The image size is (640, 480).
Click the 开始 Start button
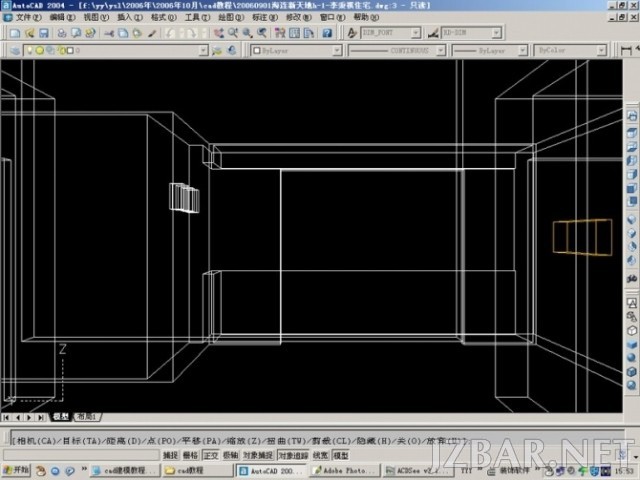pyautogui.click(x=16, y=470)
